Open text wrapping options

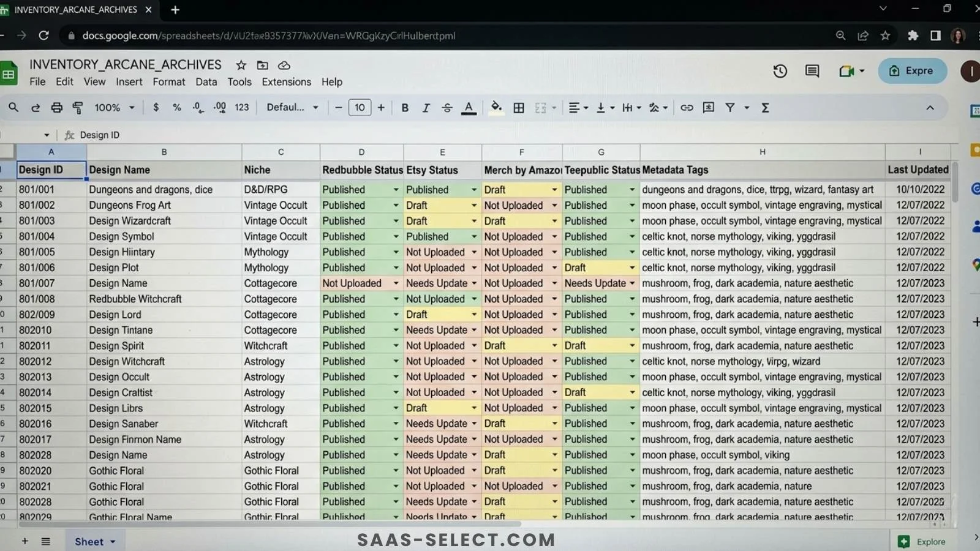click(631, 108)
